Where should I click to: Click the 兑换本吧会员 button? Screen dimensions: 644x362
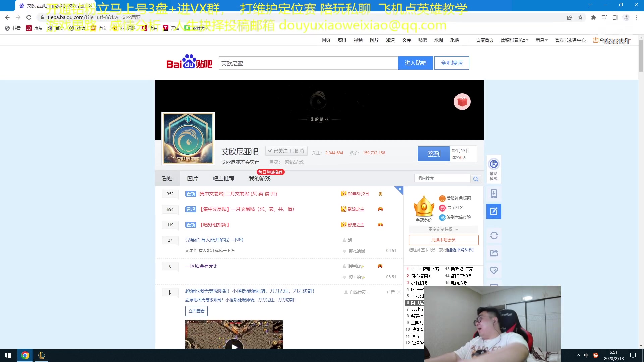443,240
